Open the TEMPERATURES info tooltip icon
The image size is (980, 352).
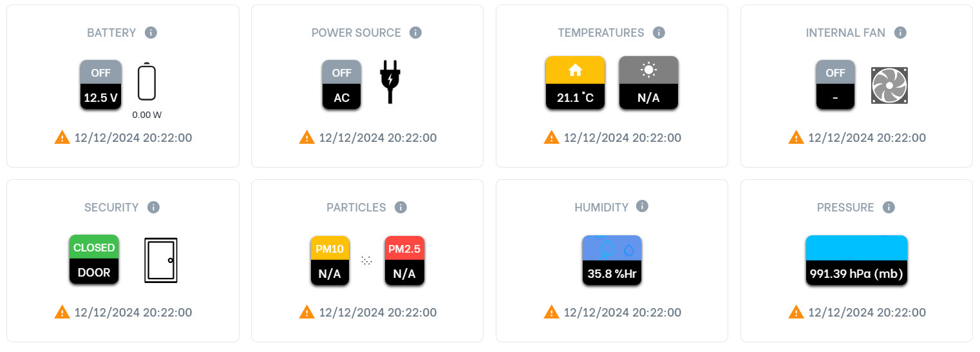pyautogui.click(x=658, y=32)
